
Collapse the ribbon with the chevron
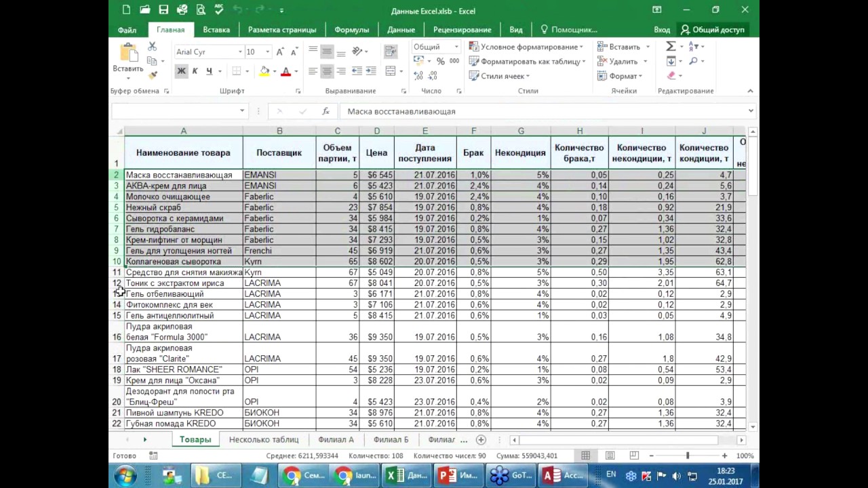pyautogui.click(x=750, y=91)
